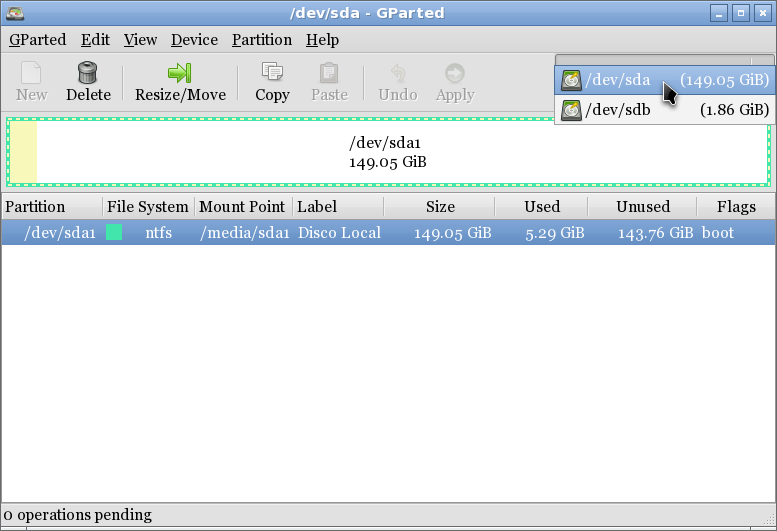Click the New partition icon
The height and width of the screenshot is (531, 777).
coord(31,73)
